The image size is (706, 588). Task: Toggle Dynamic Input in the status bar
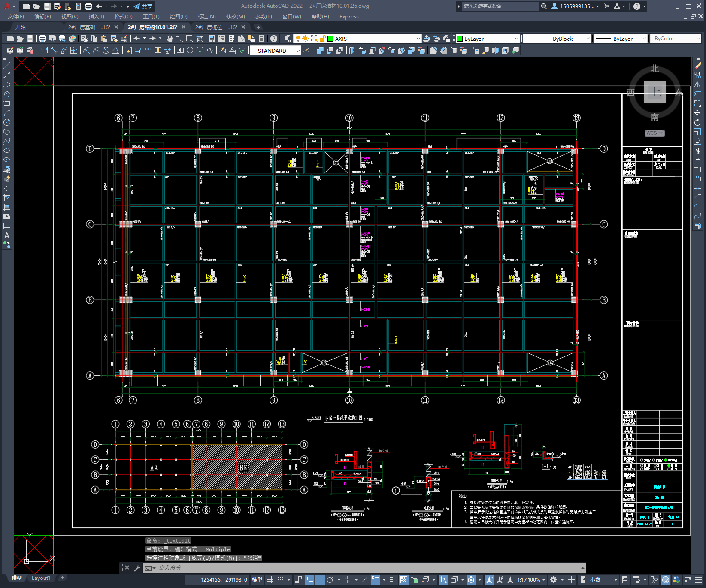coord(309,580)
